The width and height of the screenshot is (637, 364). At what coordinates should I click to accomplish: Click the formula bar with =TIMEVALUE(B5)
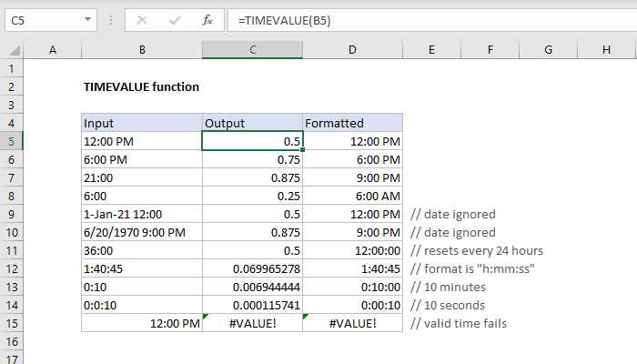[x=432, y=20]
